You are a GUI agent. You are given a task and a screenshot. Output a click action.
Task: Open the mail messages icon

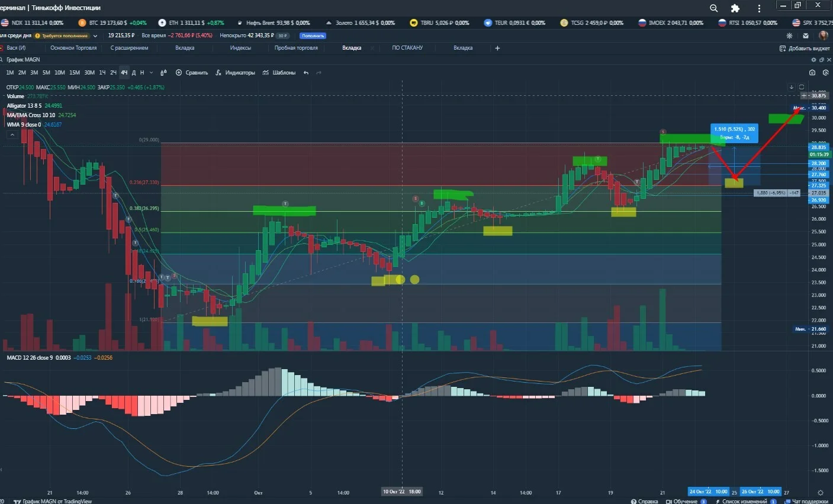pos(805,35)
